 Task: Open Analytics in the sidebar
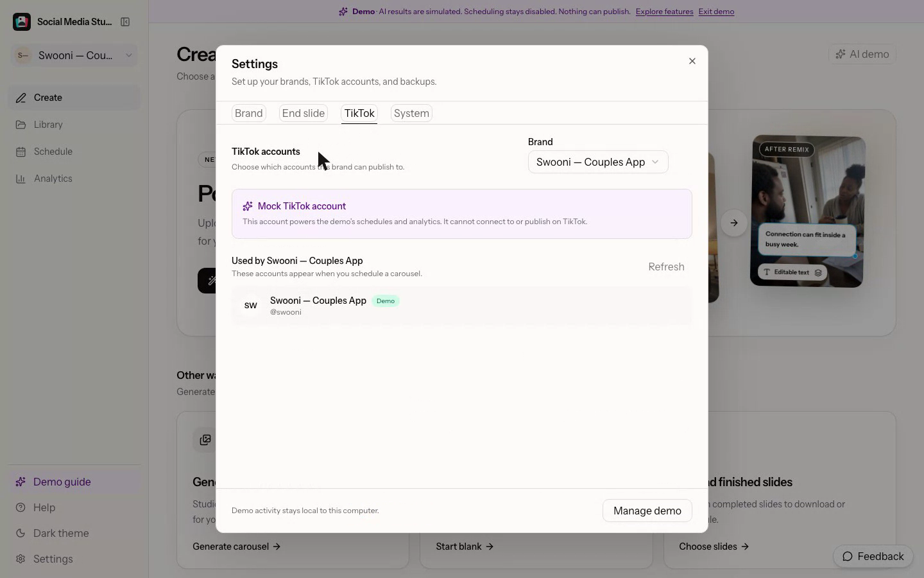74,179
